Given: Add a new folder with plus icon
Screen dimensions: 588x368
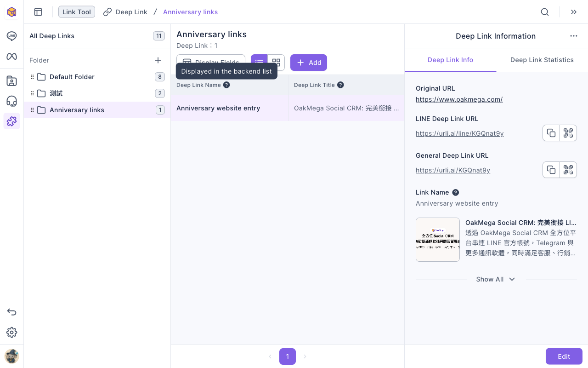Looking at the screenshot, I should pos(158,60).
